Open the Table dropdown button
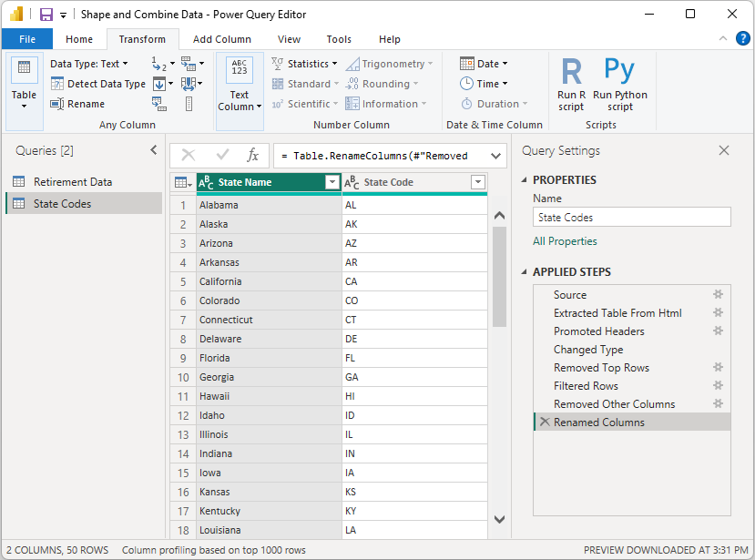 coord(24,91)
